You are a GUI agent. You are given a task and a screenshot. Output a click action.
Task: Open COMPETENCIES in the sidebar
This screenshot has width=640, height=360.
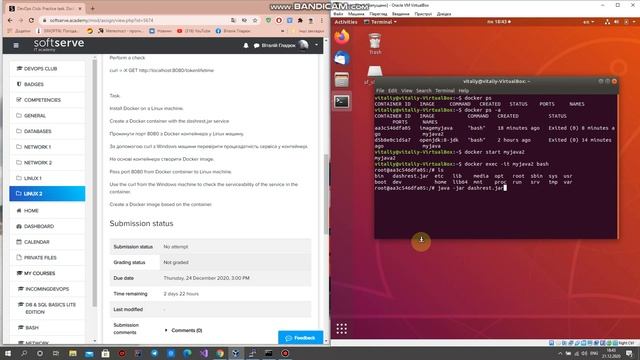47,100
